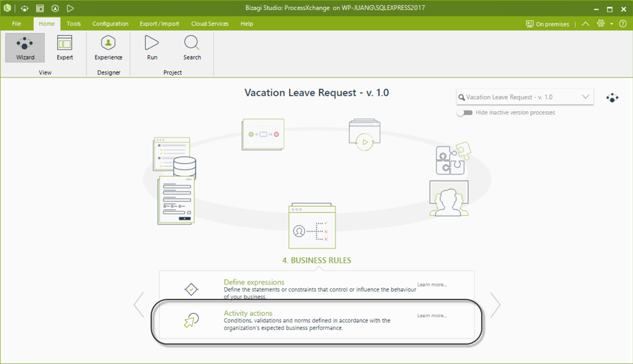Viewport: 633px width, 364px height.
Task: Open the Configuration tab
Action: pyautogui.click(x=110, y=24)
